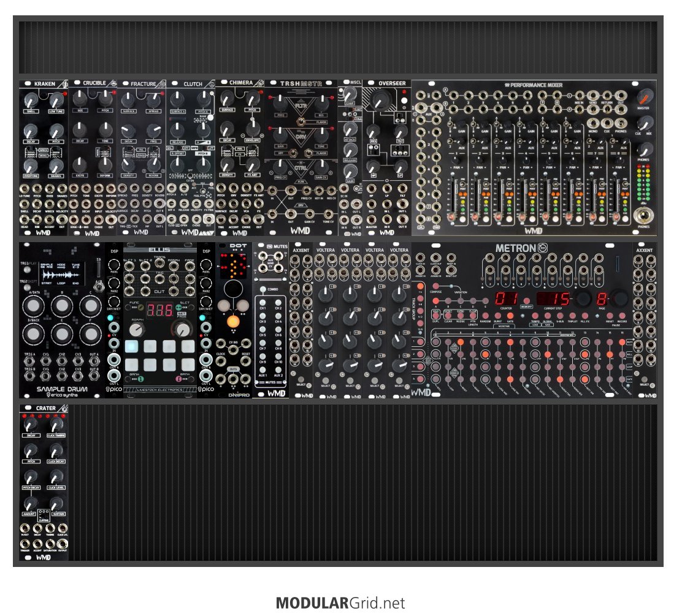The width and height of the screenshot is (682, 616).
Task: Flip the TRSHMSTR FLTR FLAVOR switch
Action: pyautogui.click(x=301, y=122)
